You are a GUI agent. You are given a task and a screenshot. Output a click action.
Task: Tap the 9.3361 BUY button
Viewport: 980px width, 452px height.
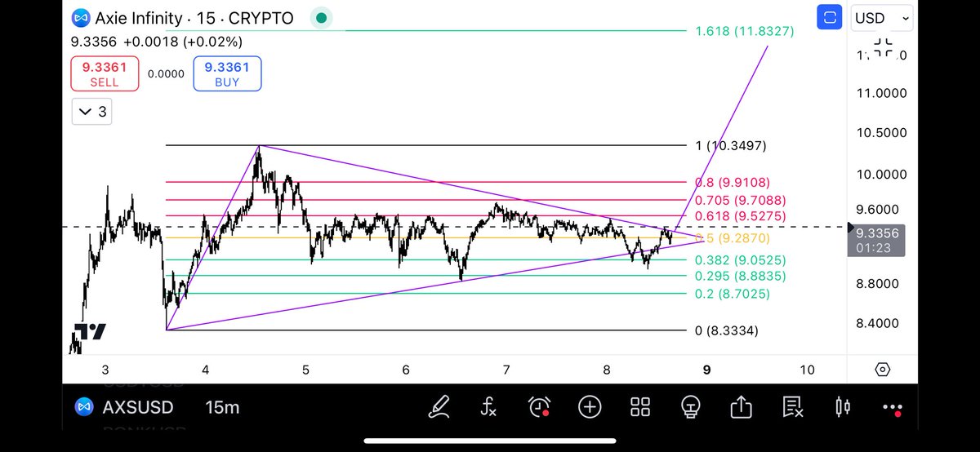tap(227, 73)
